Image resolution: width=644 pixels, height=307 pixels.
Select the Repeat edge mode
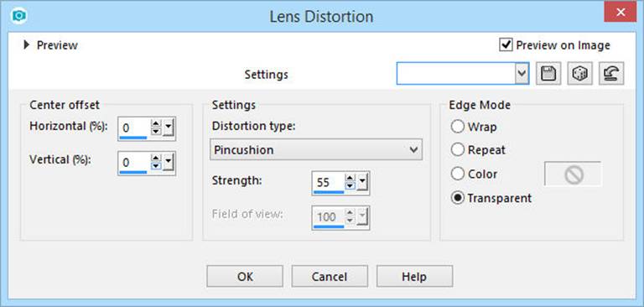458,150
